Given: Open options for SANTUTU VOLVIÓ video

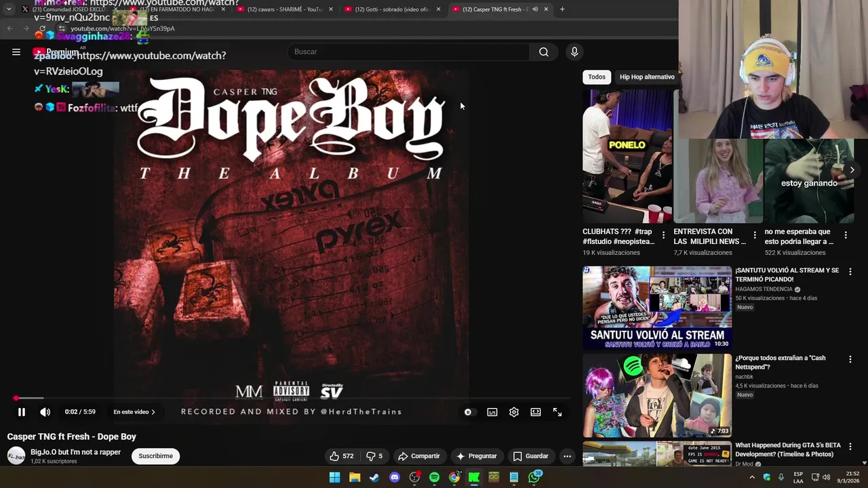Looking at the screenshot, I should point(850,271).
